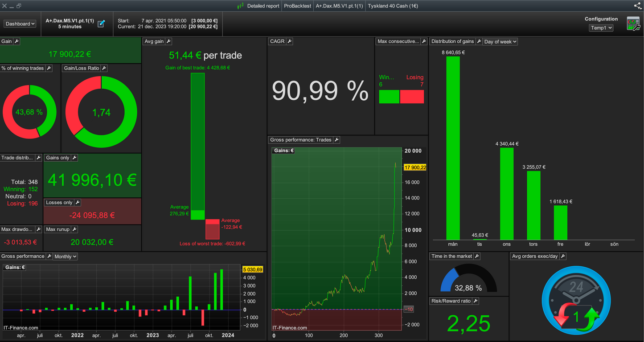Click the mån bar in distribution chart

(453, 148)
